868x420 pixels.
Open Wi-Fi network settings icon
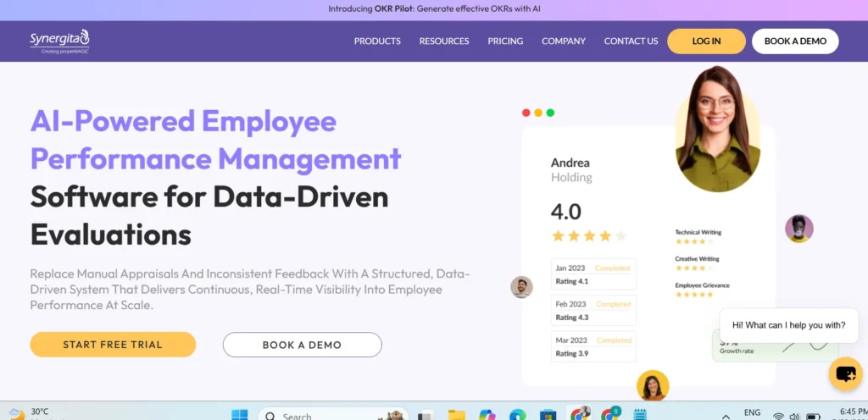(778, 416)
